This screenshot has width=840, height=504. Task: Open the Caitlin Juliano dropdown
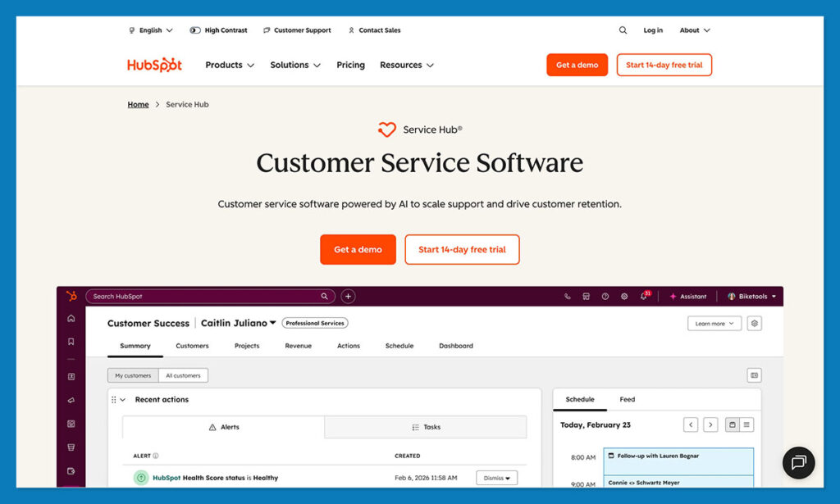[239, 323]
